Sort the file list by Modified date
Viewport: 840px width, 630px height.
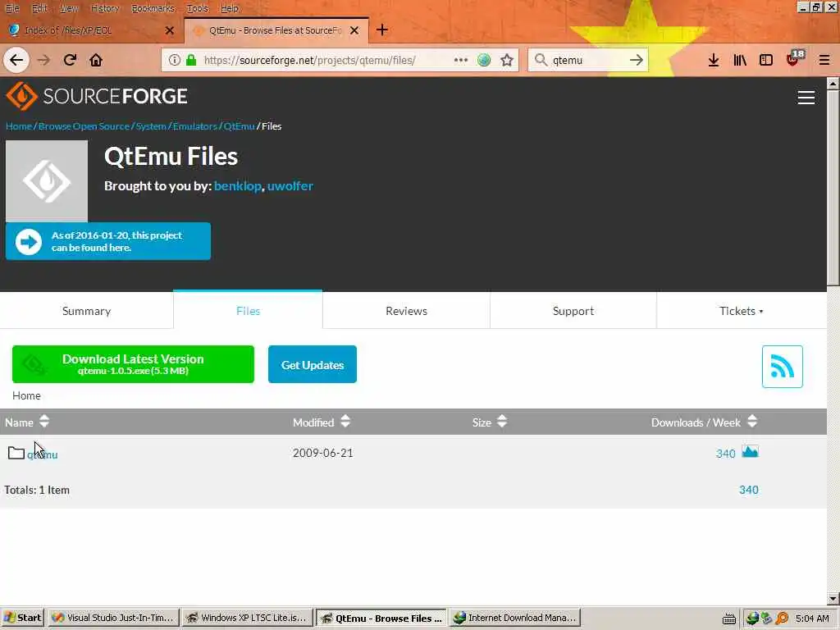click(x=322, y=422)
